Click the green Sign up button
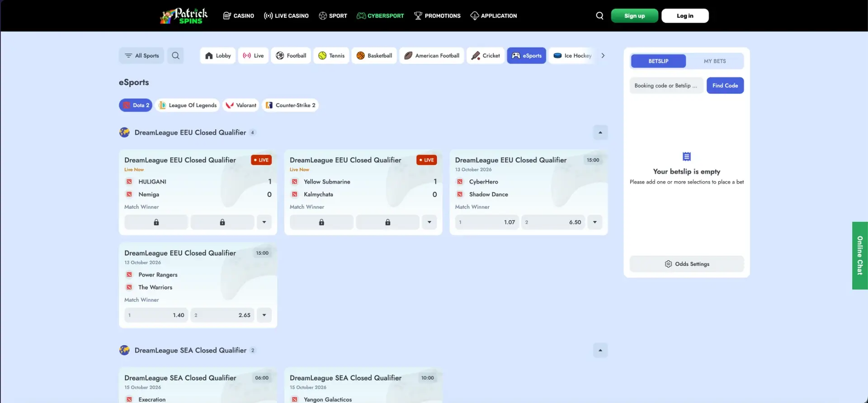 click(x=634, y=16)
